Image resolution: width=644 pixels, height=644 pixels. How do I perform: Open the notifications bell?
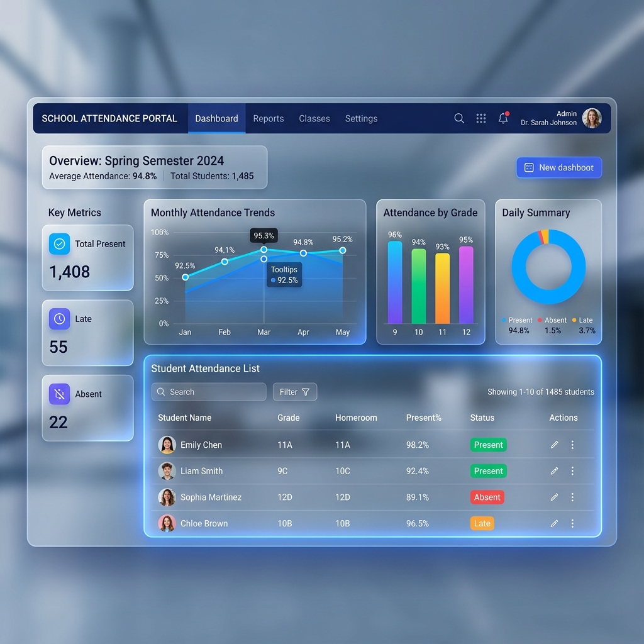pyautogui.click(x=504, y=118)
